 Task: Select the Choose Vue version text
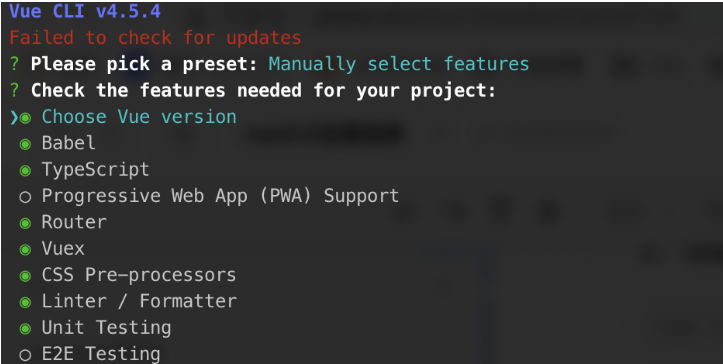click(139, 117)
